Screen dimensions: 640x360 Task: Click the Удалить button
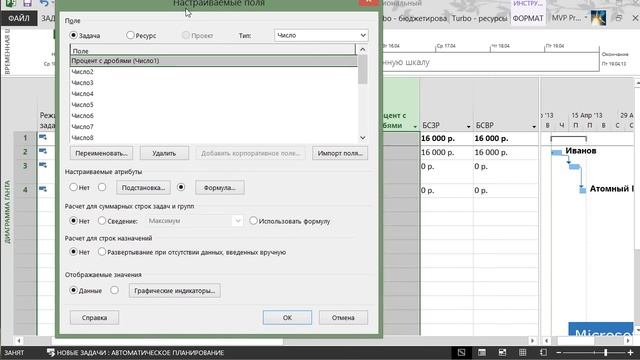164,153
